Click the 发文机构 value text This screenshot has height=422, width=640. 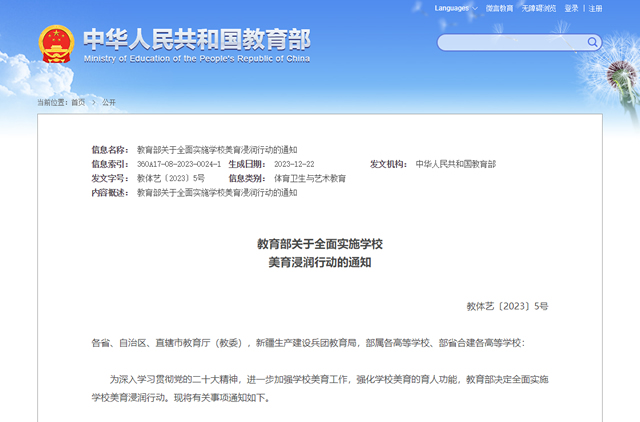tap(455, 163)
